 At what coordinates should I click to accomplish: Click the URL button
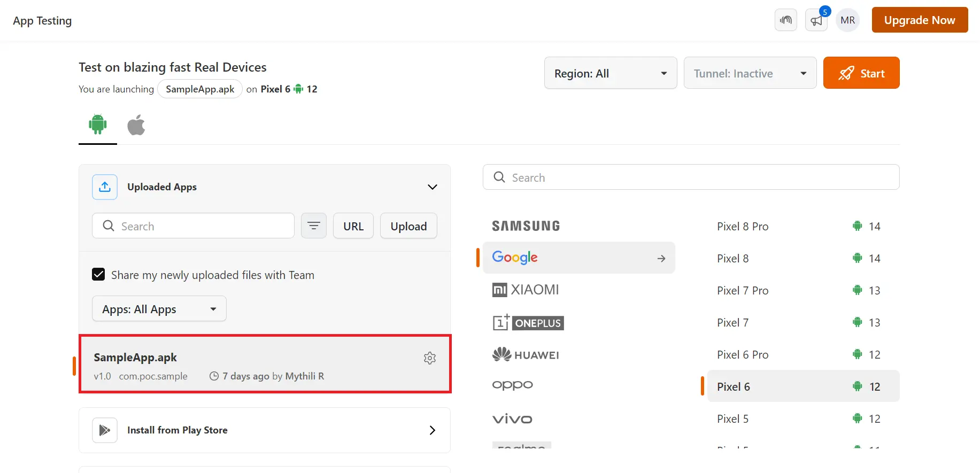[353, 226]
